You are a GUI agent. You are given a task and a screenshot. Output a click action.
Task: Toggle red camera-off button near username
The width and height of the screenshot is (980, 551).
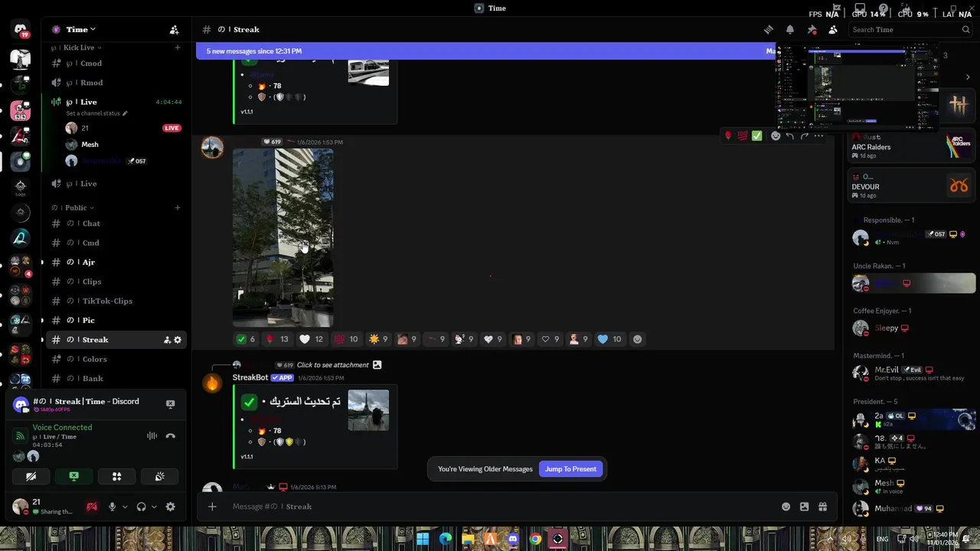tap(92, 507)
